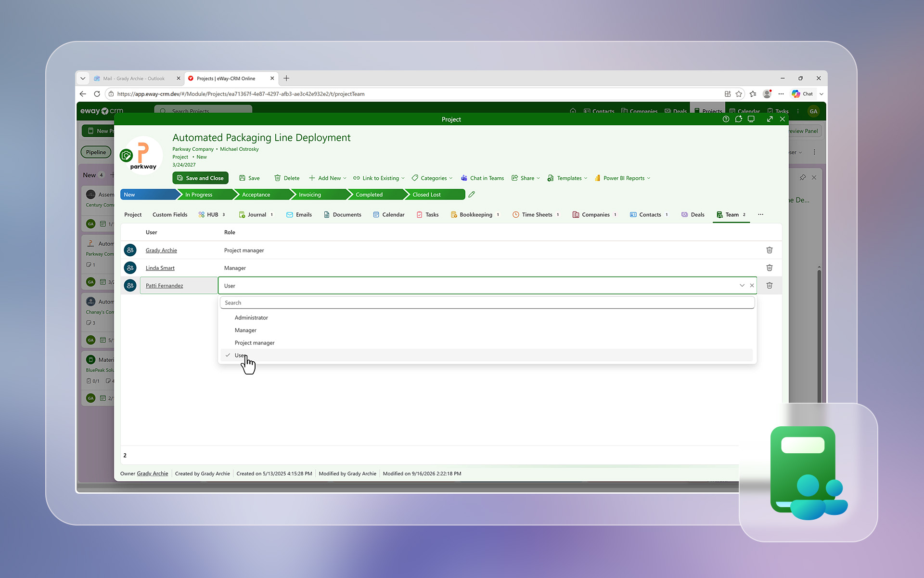Open Time Sheets tab
The width and height of the screenshot is (924, 578).
(536, 215)
